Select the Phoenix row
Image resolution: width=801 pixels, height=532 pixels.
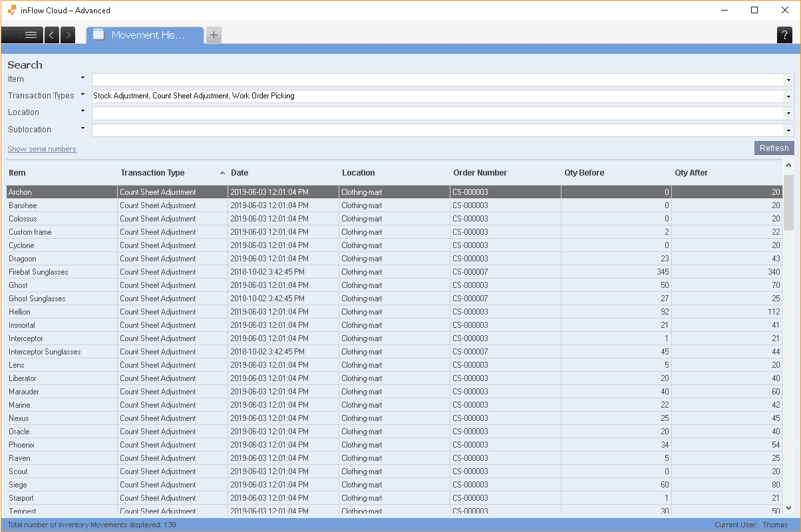tap(395, 445)
